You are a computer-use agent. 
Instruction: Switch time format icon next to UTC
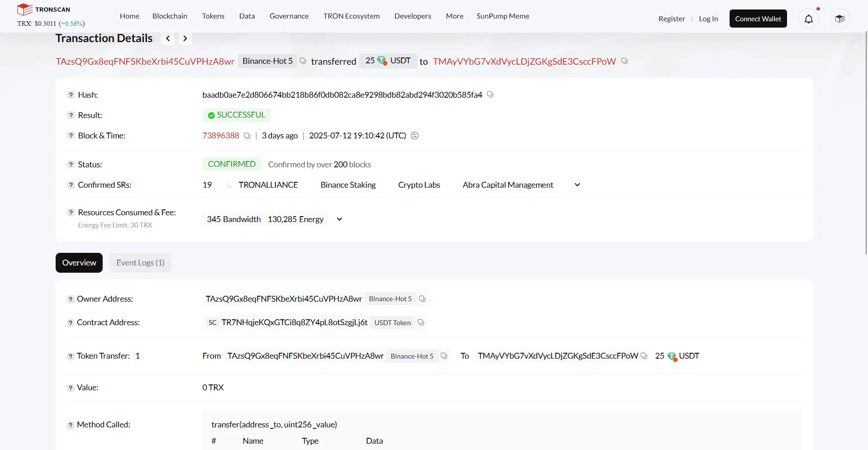(414, 136)
